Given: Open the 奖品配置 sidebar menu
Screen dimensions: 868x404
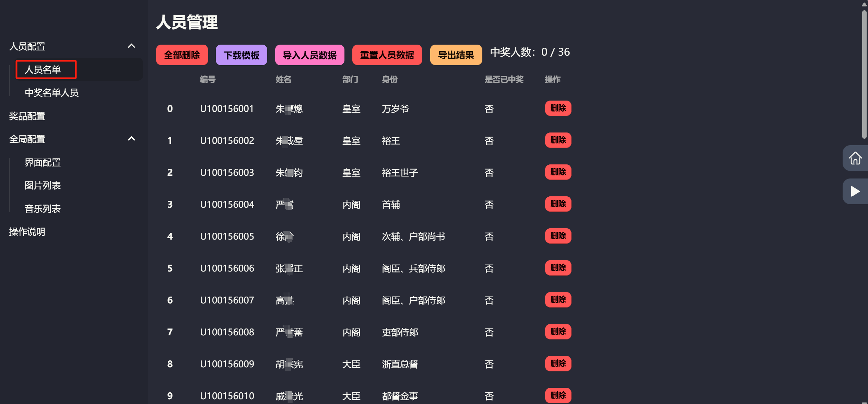Looking at the screenshot, I should tap(27, 116).
